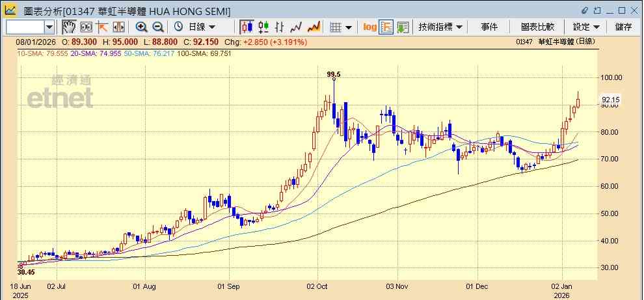Click the 圖表比較 button
Image resolution: width=644 pixels, height=300 pixels.
point(537,27)
